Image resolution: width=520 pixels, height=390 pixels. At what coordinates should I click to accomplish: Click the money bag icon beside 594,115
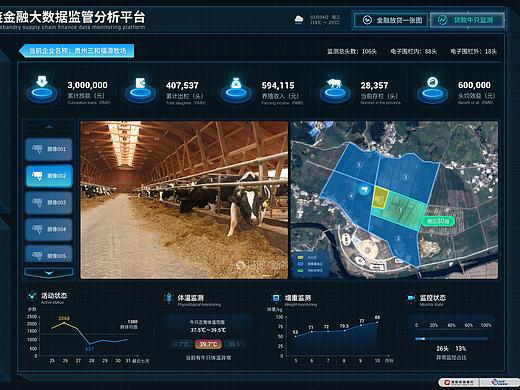[236, 89]
